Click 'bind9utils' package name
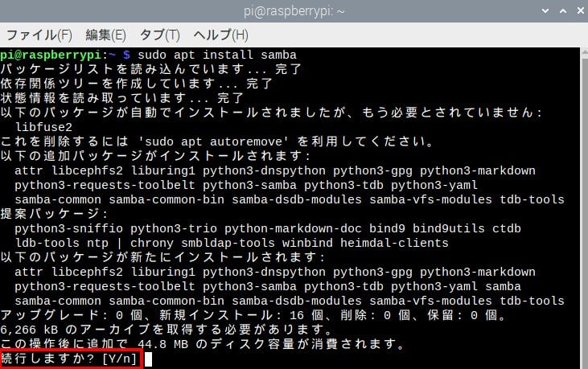The height and width of the screenshot is (369, 588). click(449, 228)
